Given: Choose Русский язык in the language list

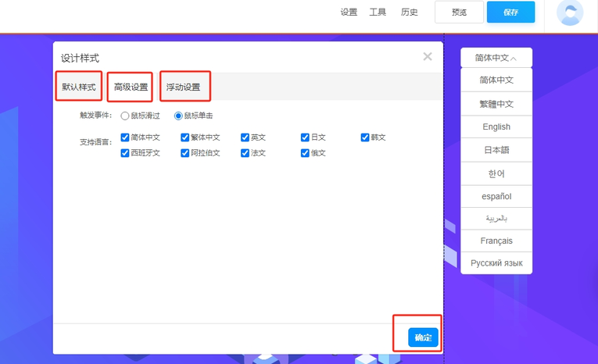Looking at the screenshot, I should tap(496, 263).
